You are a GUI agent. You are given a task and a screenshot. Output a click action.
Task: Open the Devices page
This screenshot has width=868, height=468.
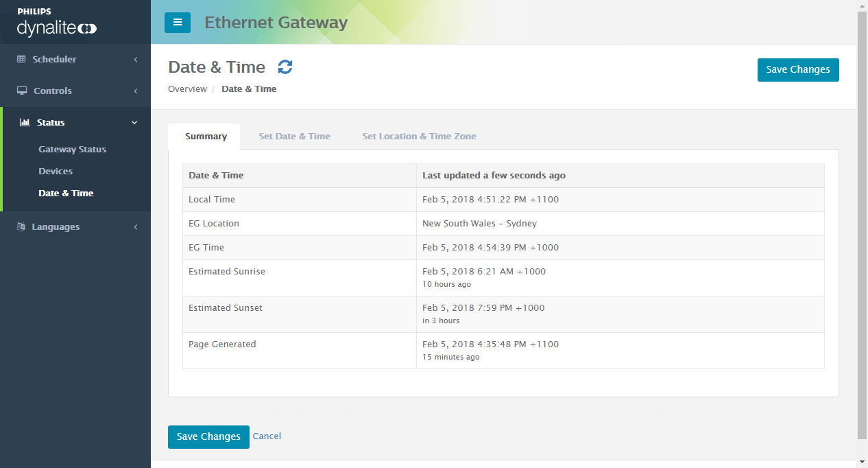coord(56,171)
